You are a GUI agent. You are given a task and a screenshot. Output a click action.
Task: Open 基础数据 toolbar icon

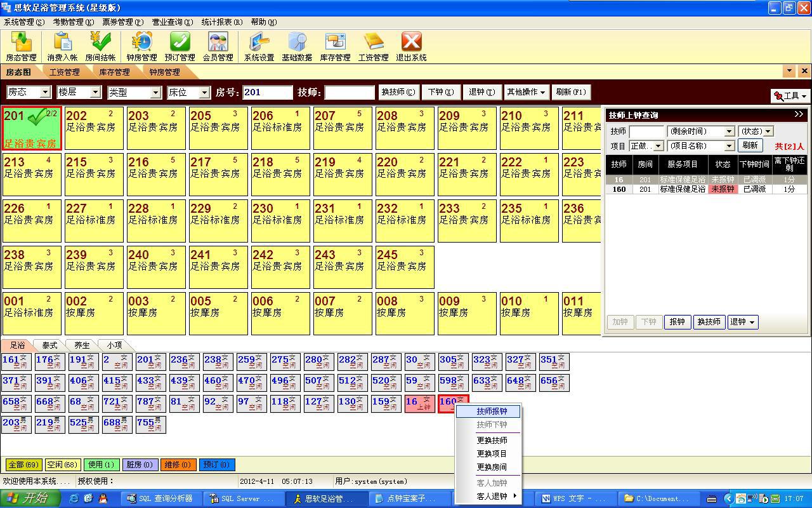[297, 46]
